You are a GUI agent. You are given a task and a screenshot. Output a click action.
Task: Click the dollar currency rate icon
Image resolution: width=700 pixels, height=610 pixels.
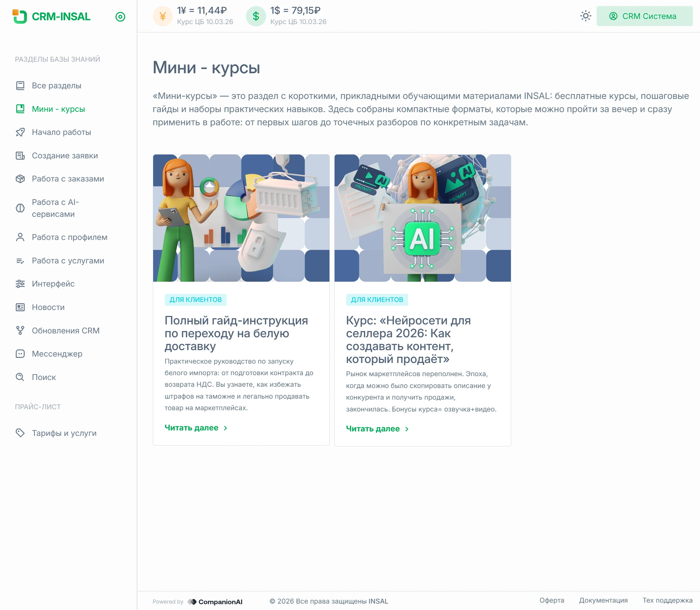coord(256,16)
